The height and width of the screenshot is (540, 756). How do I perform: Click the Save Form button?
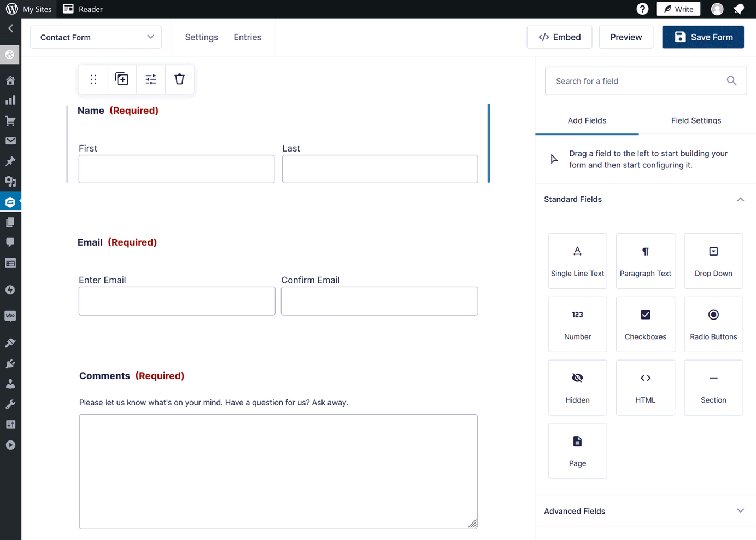703,37
